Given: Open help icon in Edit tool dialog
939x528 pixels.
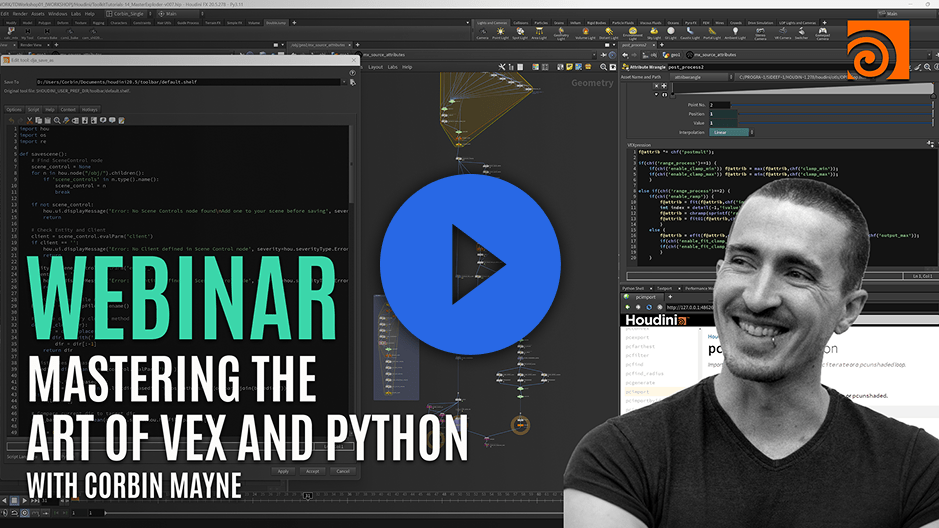Looking at the screenshot, I should [352, 73].
